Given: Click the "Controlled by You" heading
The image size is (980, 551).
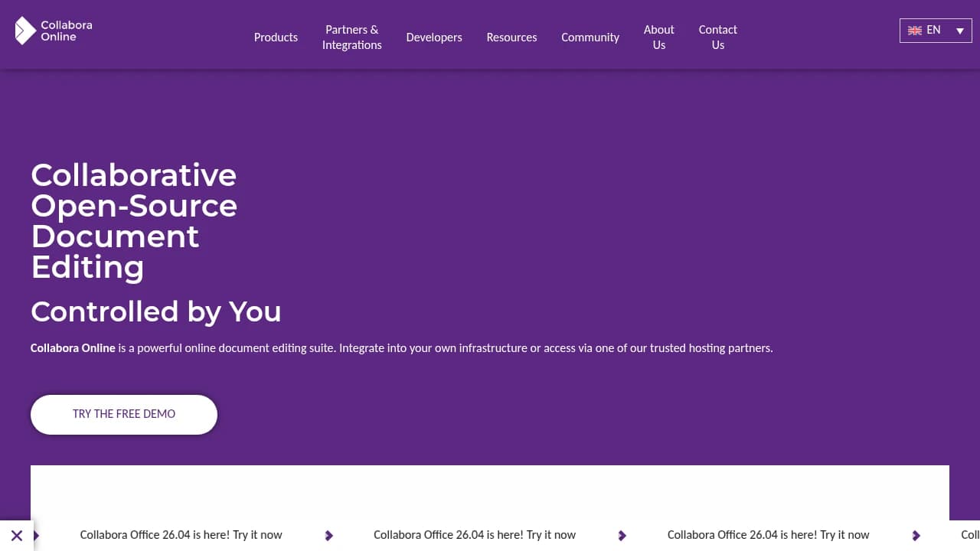Looking at the screenshot, I should 156,311.
